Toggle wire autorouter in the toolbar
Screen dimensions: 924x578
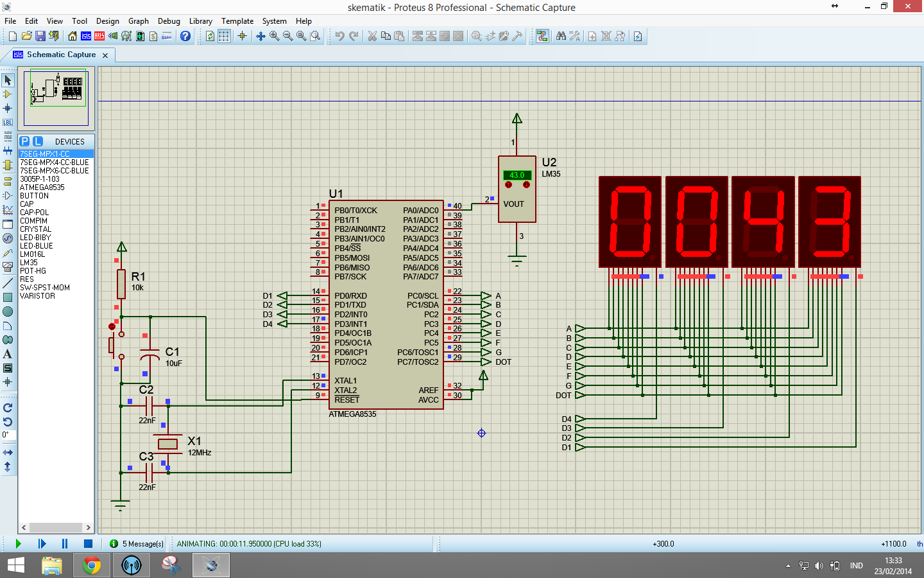[x=542, y=36]
